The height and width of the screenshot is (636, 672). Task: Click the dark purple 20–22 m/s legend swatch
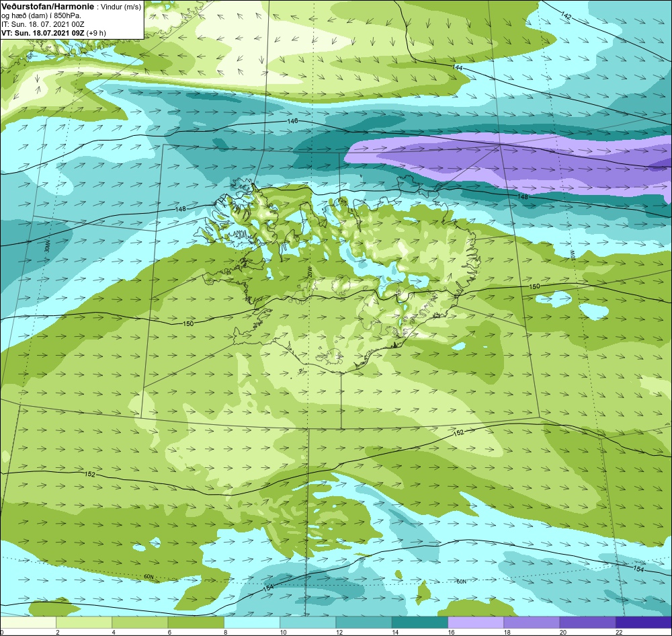coord(587,622)
